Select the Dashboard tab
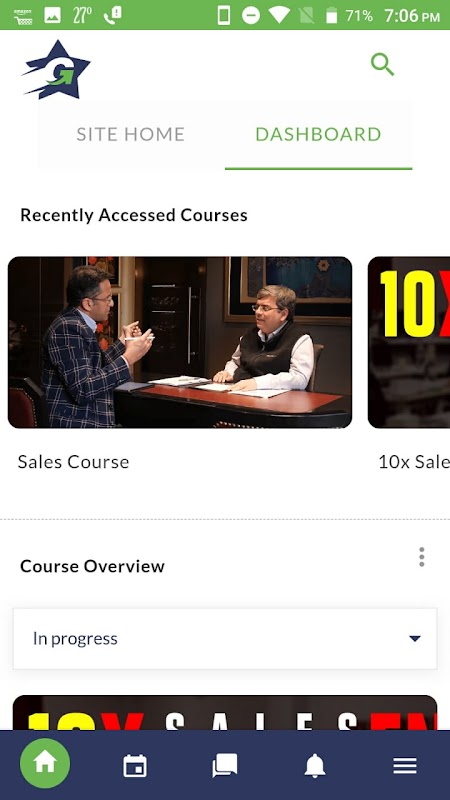 pyautogui.click(x=318, y=134)
